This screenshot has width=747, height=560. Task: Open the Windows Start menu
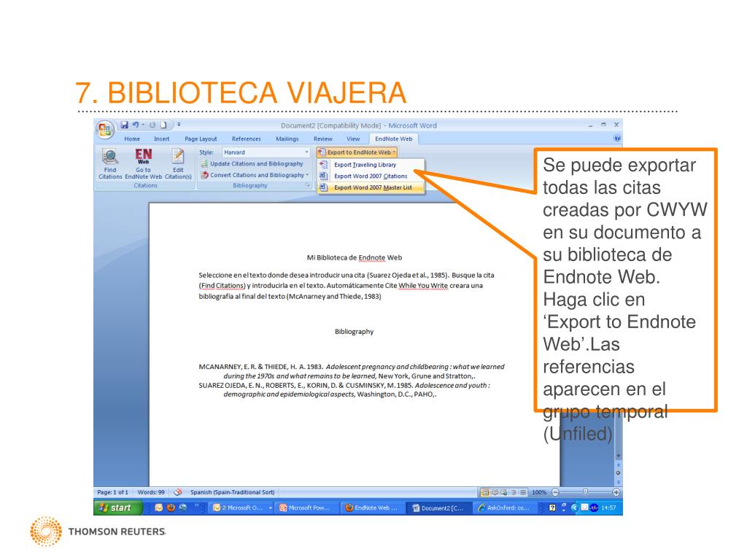[117, 508]
